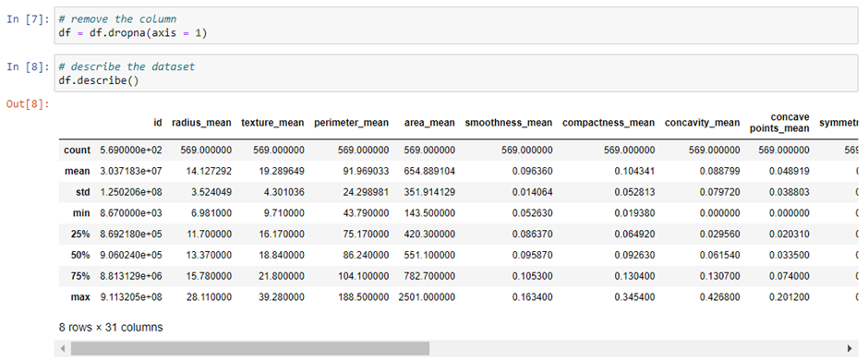Click the concave points_mean max value 0.201200
This screenshot has height=361, width=868.
pos(790,296)
